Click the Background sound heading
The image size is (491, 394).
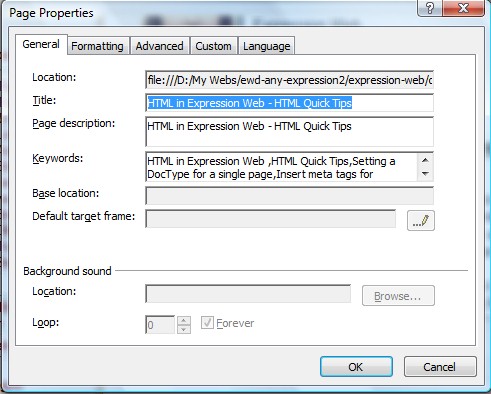pos(67,271)
